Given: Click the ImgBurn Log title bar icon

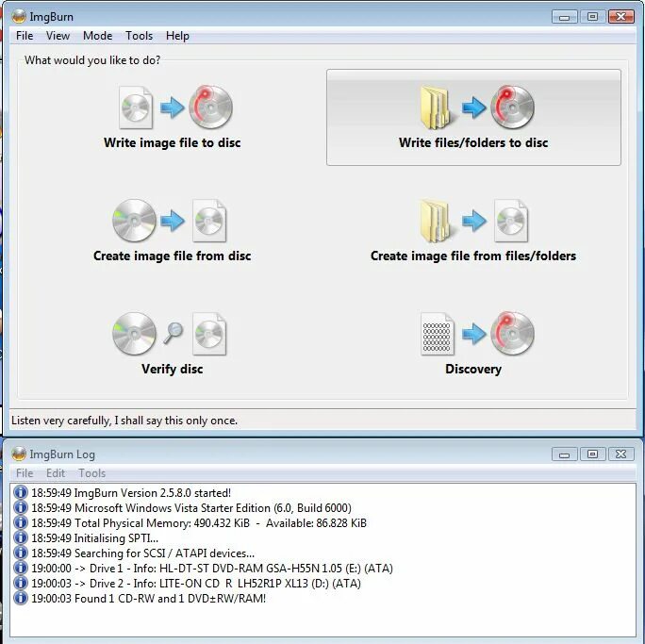Looking at the screenshot, I should click(x=19, y=454).
